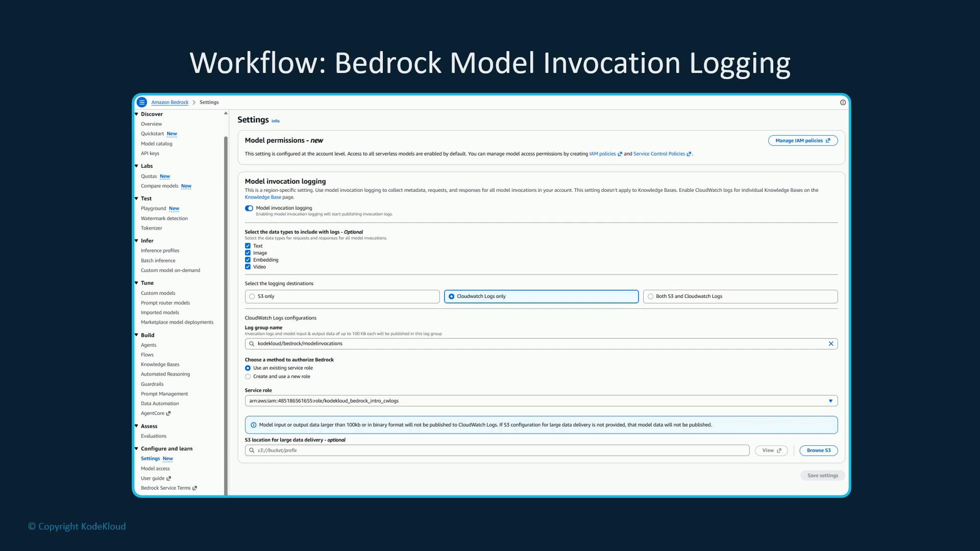Screen dimensions: 980x551
Task: Uncheck the Text data type checkbox
Action: [248, 246]
